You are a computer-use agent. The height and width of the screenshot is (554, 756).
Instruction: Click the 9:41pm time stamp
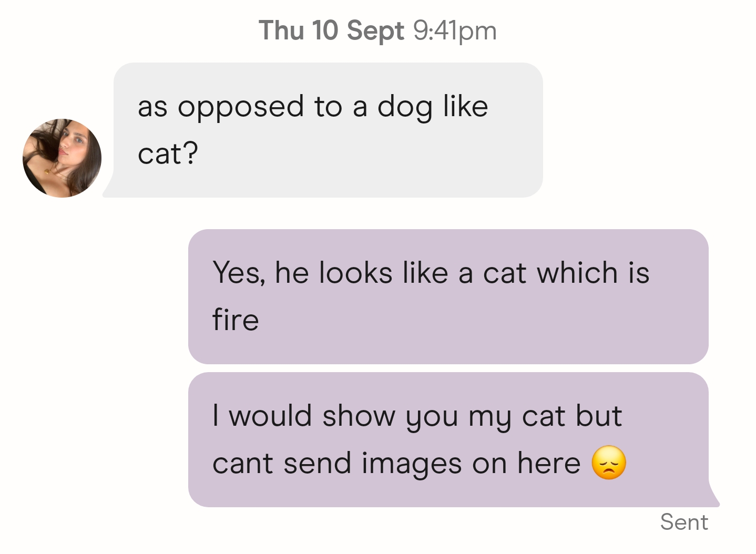(x=455, y=30)
